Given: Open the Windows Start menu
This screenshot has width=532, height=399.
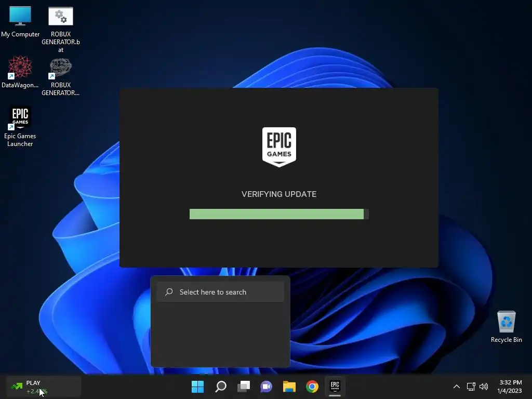Looking at the screenshot, I should 197,387.
